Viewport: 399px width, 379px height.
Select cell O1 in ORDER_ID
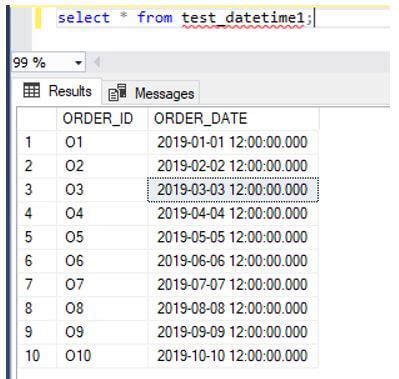tap(102, 142)
